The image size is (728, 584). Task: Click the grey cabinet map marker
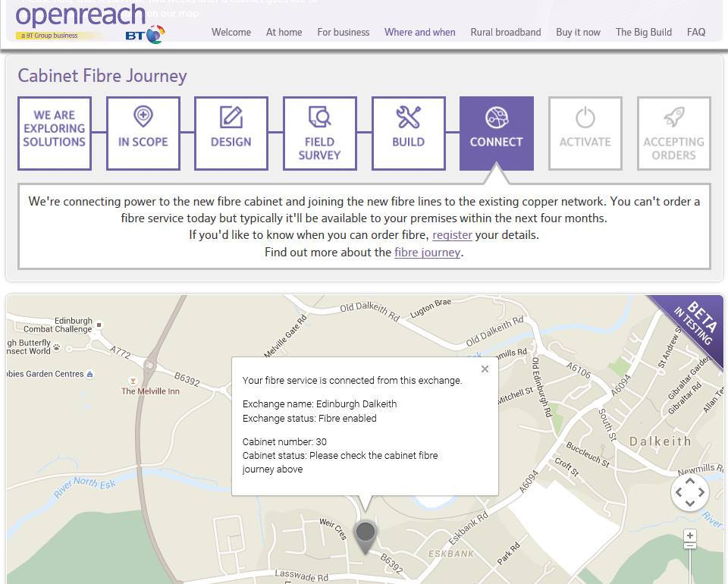[366, 537]
